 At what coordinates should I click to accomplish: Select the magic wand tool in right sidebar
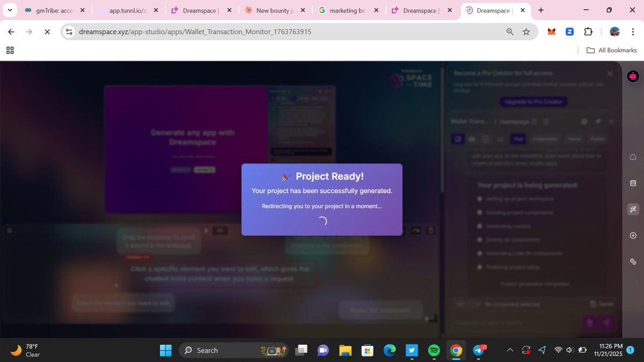pyautogui.click(x=633, y=209)
